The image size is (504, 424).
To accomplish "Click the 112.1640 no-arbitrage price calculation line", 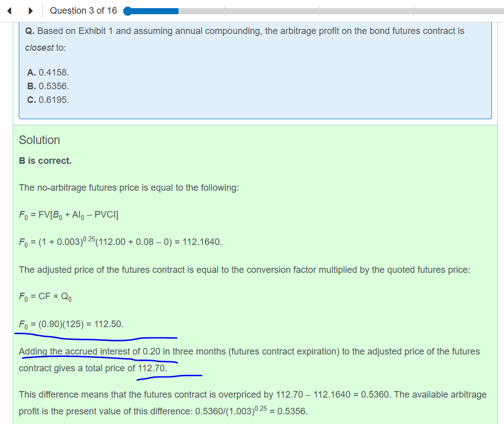I will pos(120,242).
